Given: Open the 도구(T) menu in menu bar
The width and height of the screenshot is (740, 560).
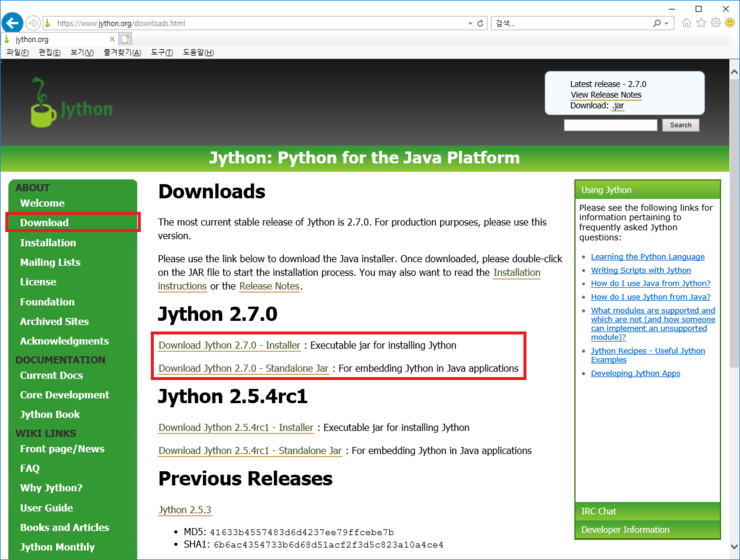Looking at the screenshot, I should [161, 52].
